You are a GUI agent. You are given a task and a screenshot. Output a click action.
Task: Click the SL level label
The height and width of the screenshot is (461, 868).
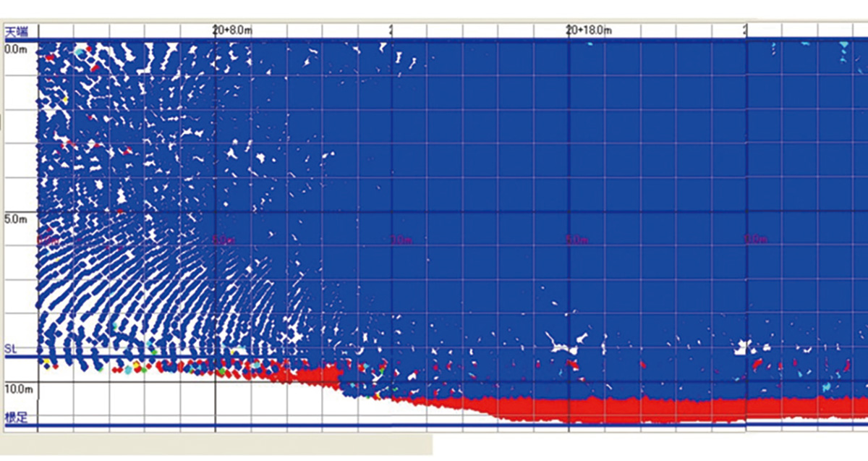[x=10, y=349]
